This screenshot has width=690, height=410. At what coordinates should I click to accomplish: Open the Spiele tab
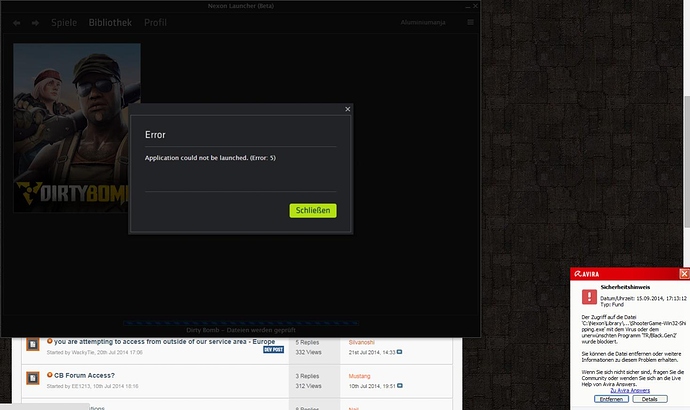tap(64, 21)
